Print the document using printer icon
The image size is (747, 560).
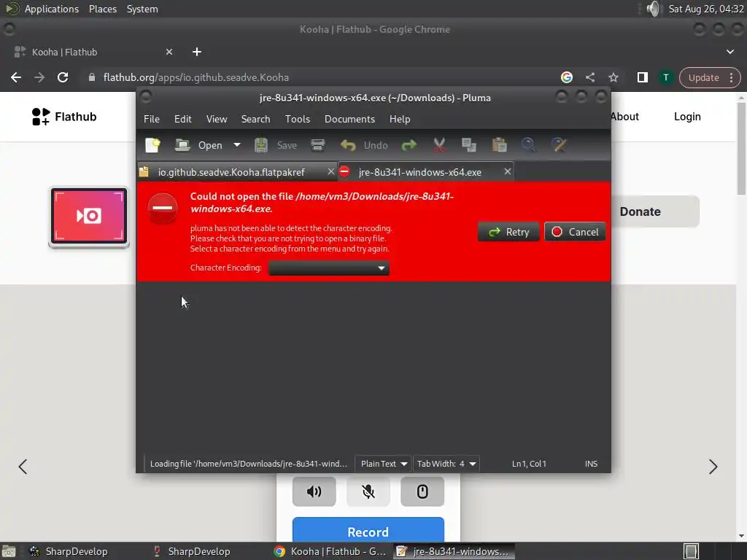[x=318, y=145]
